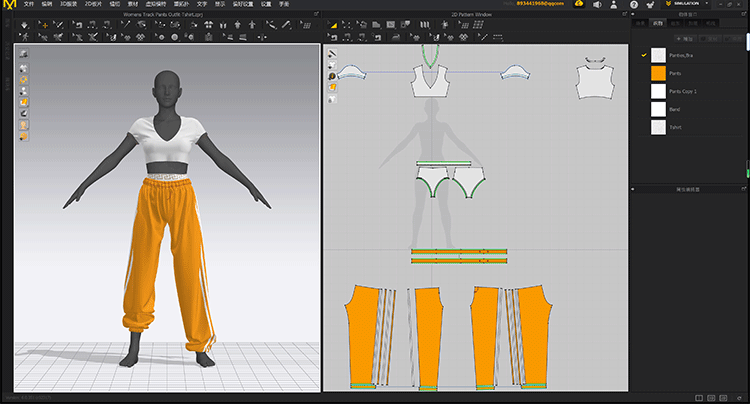This screenshot has width=750, height=410.
Task: Pop out the 2D Pattern Window panel
Action: tap(626, 16)
